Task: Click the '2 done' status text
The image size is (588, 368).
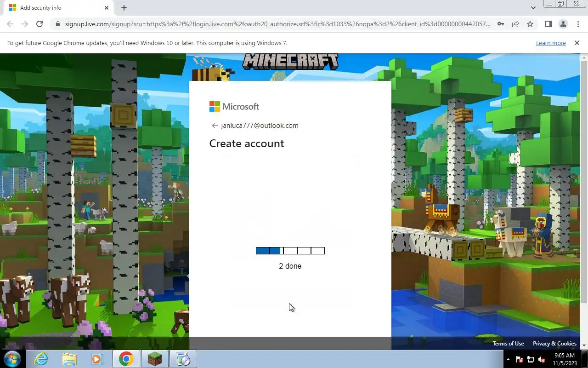Action: [290, 266]
